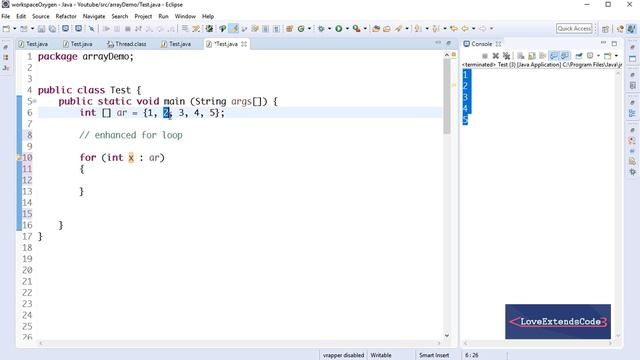Click the Clear Console icon

(x=521, y=56)
